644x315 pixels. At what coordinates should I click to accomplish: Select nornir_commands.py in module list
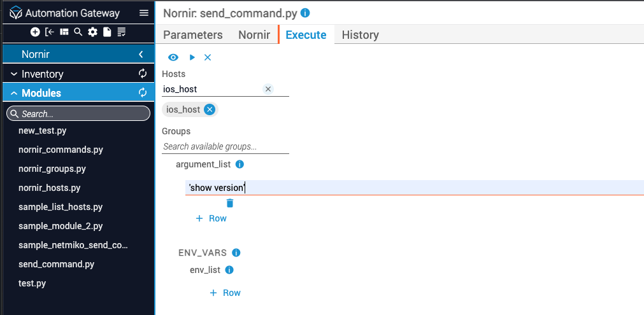pyautogui.click(x=61, y=150)
